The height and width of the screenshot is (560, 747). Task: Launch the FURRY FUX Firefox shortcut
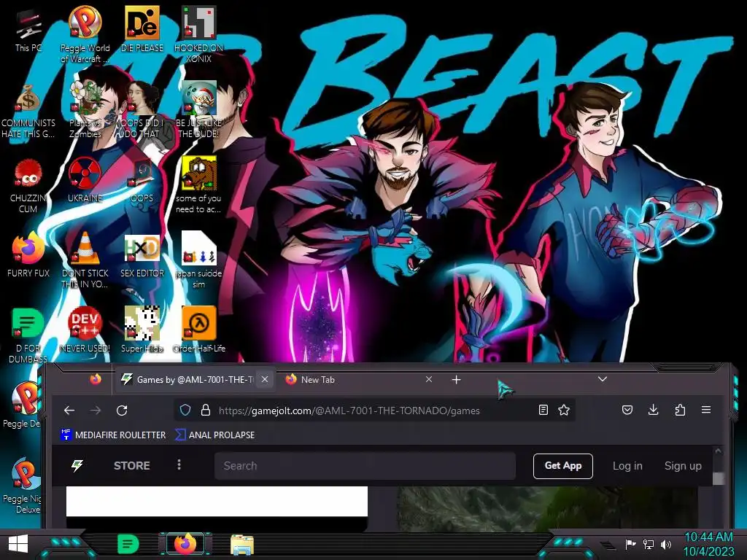(x=28, y=254)
